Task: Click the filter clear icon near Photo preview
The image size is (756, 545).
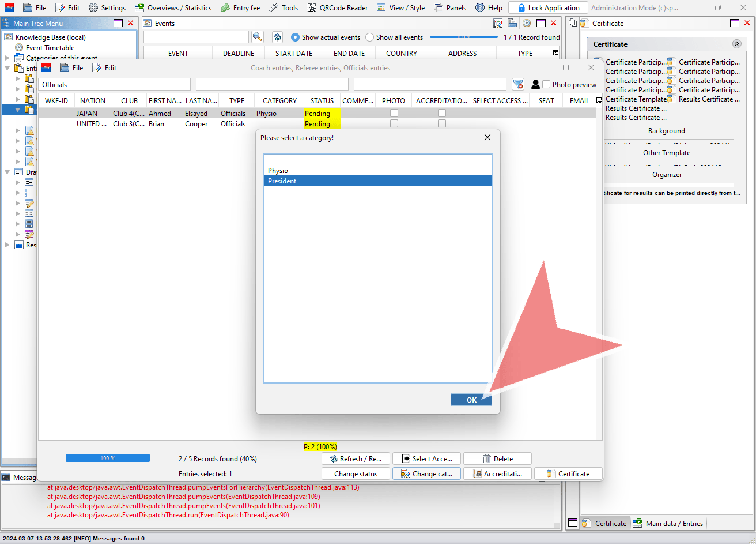Action: click(x=517, y=84)
